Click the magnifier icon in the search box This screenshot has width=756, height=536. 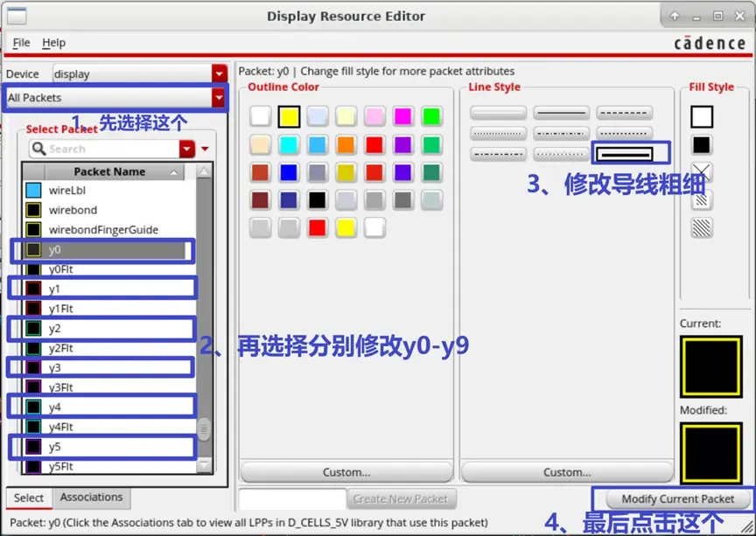(x=38, y=149)
